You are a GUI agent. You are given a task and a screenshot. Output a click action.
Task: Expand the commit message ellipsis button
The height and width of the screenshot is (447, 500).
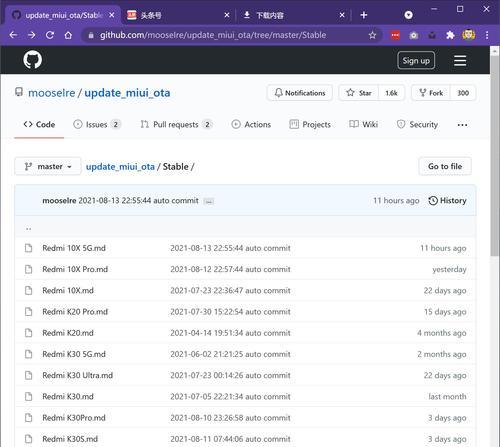click(209, 201)
